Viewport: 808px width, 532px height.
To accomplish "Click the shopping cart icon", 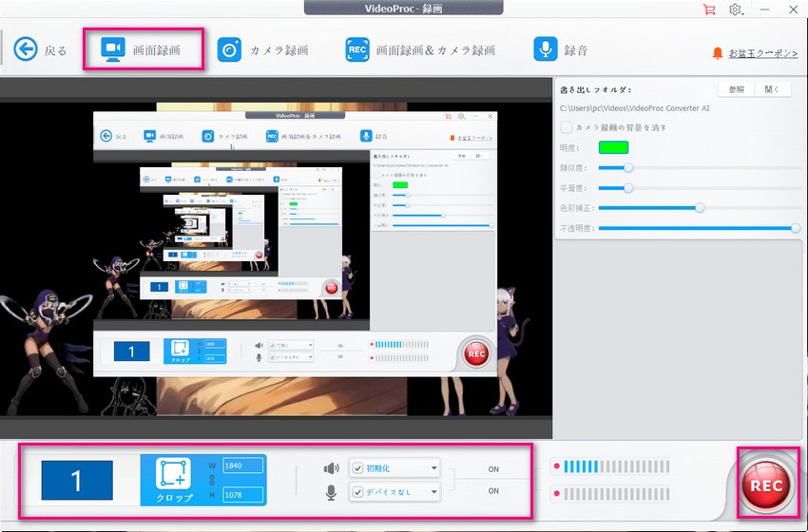I will click(709, 9).
